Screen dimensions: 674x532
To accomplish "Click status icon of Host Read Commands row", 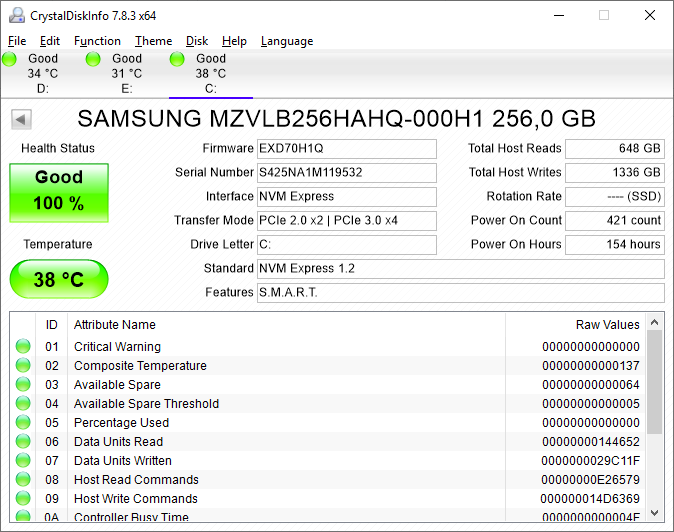I will [23, 479].
